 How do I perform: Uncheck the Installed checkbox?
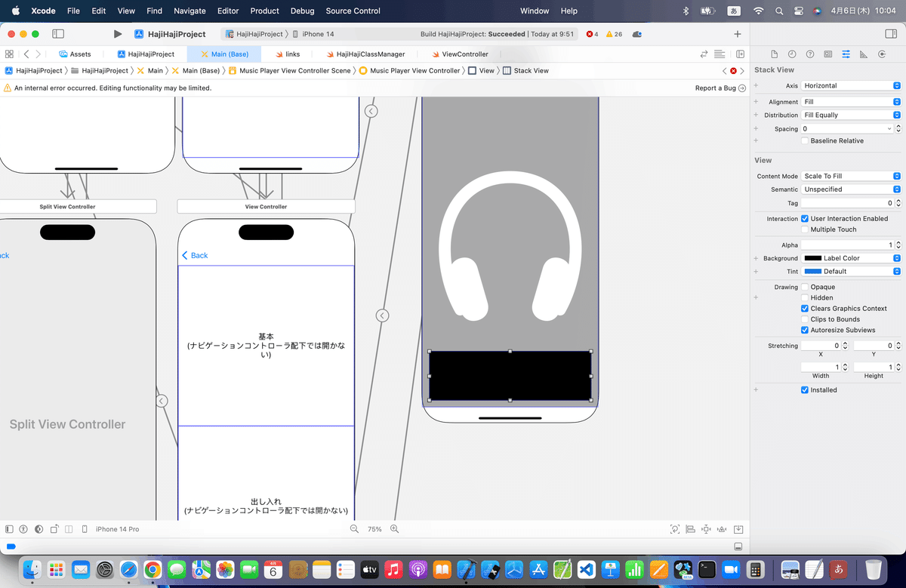[805, 390]
